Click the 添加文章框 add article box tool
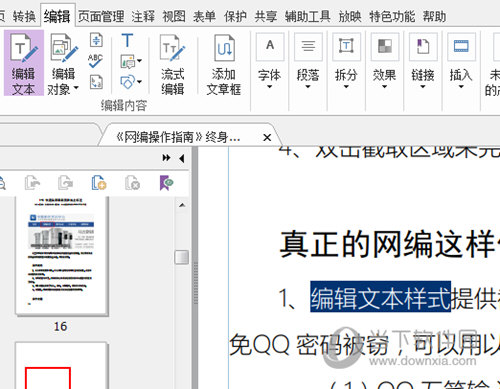Viewport: 500px width, 389px height. [224, 64]
